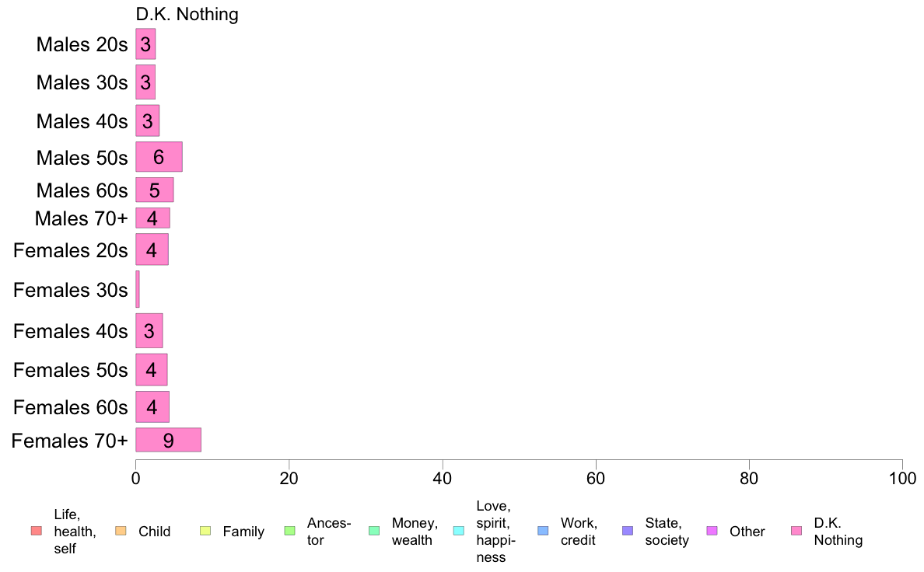The height and width of the screenshot is (572, 924).
Task: Click the Females 70+ bar showing 9
Action: tap(169, 440)
